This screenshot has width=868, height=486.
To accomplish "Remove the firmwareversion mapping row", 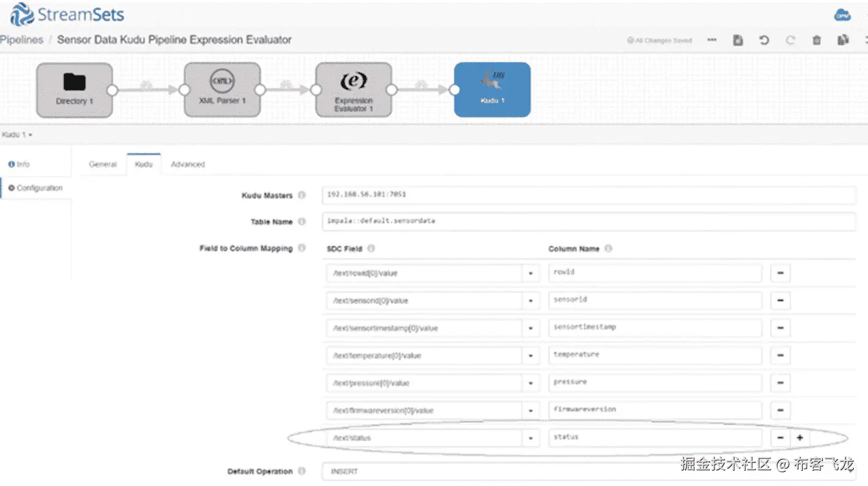I will click(780, 410).
